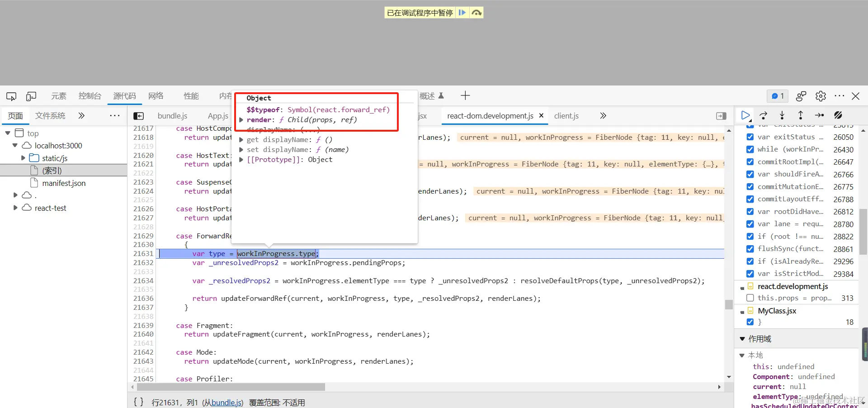Screen dimensions: 868x408
Task: Switch to the bundle.js file tab
Action: (172, 116)
